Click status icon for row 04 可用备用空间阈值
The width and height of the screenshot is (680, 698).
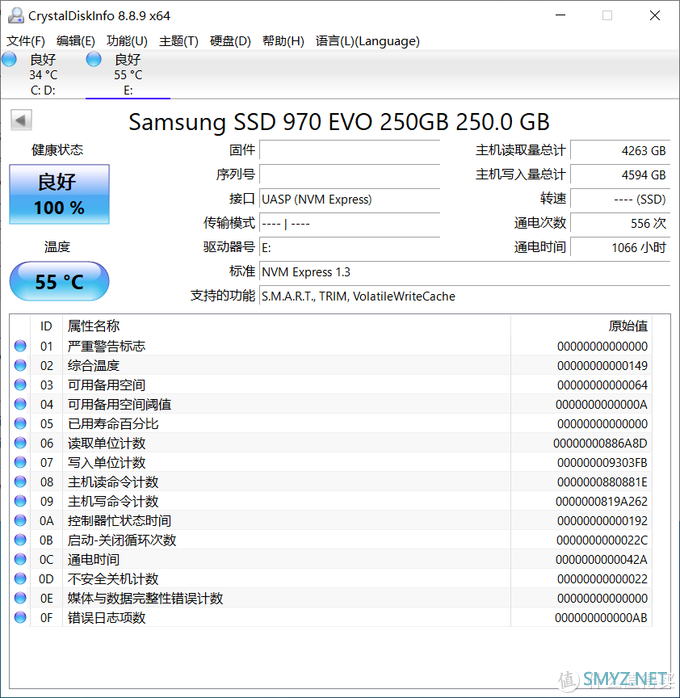point(20,404)
